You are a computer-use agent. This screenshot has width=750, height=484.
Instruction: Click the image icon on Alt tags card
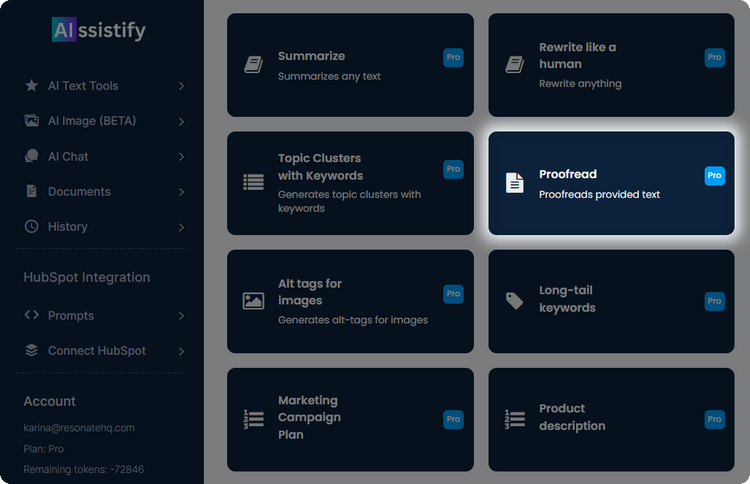click(x=253, y=301)
